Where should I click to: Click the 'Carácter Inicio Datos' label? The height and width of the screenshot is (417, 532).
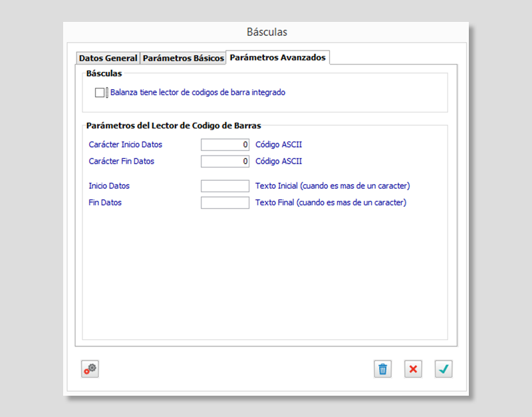tap(125, 144)
